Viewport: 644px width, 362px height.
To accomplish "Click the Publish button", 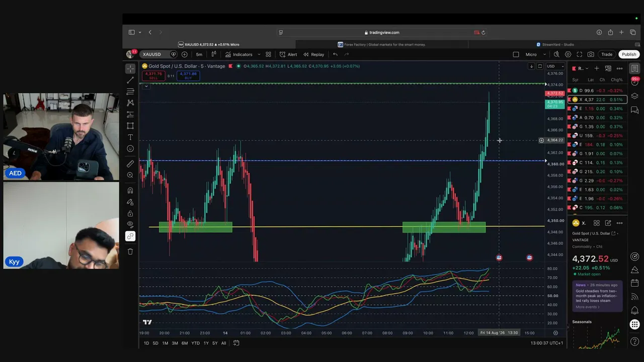I will tap(629, 54).
